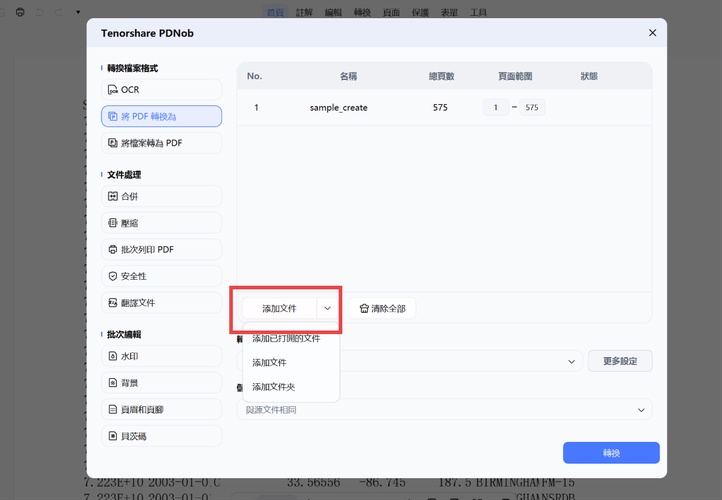Switch to the 註解 tab in main window
Image resolution: width=722 pixels, height=500 pixels.
pyautogui.click(x=304, y=12)
